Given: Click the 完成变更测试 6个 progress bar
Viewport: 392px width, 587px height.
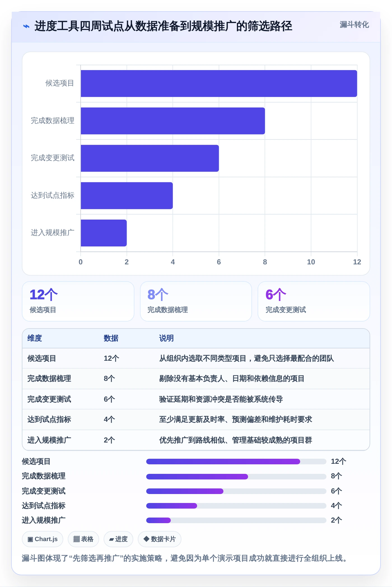Looking at the screenshot, I should tap(236, 491).
